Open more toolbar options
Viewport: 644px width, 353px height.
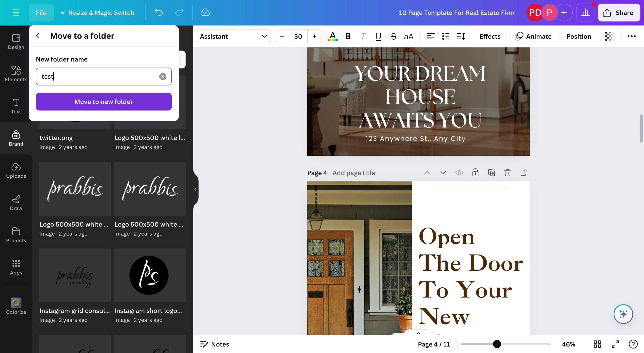(x=631, y=36)
